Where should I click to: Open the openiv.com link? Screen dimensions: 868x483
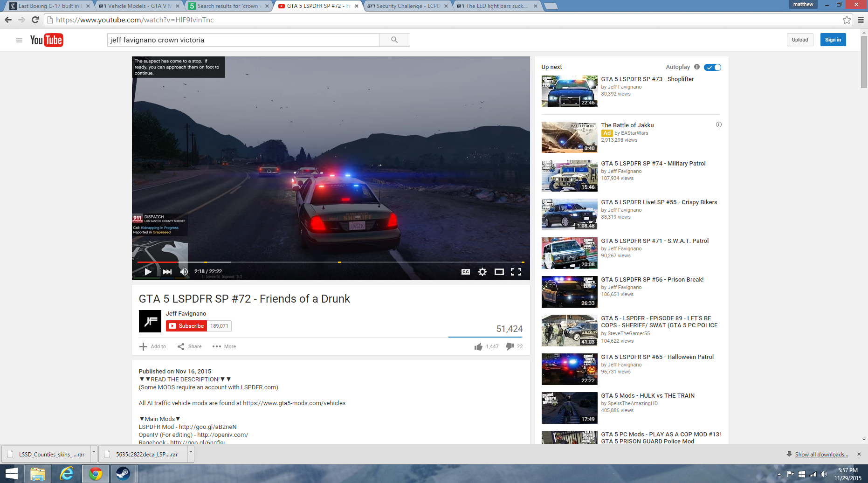click(222, 435)
